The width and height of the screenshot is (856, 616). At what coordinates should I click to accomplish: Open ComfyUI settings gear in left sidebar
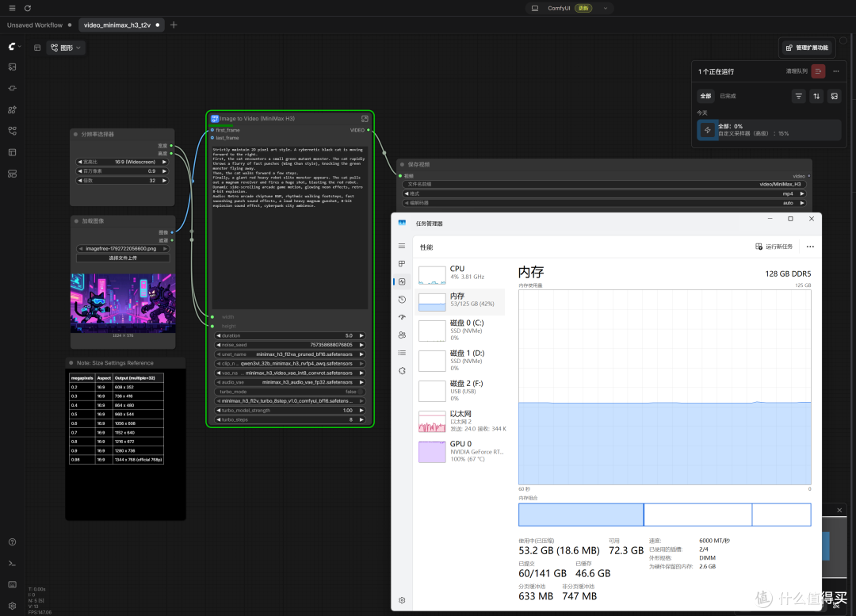click(x=13, y=605)
